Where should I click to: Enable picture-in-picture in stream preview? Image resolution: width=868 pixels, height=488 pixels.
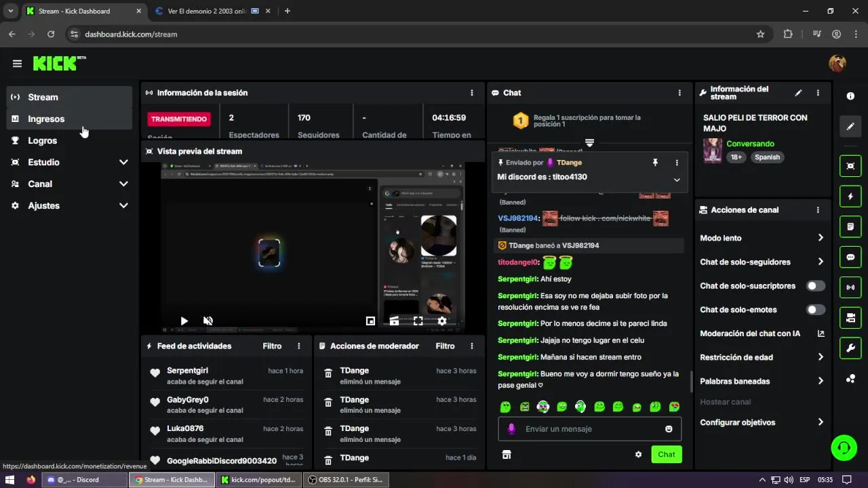pos(370,321)
